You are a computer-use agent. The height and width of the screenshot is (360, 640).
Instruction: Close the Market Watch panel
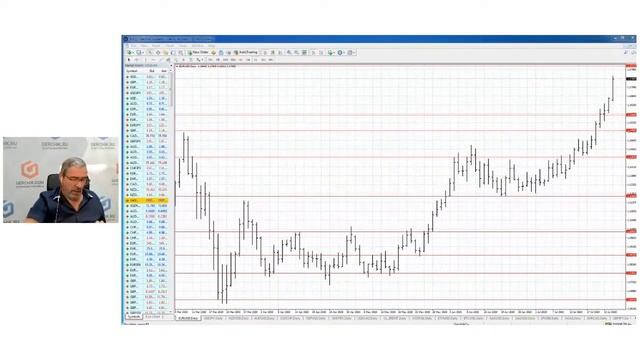pyautogui.click(x=171, y=65)
